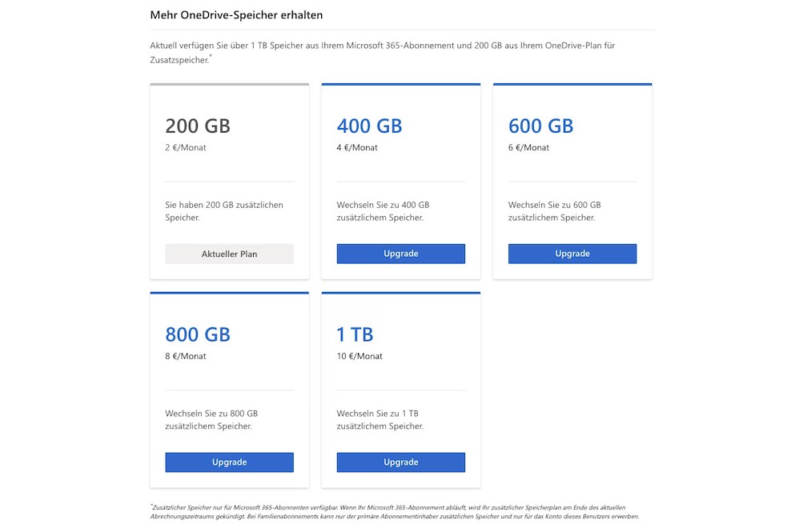The width and height of the screenshot is (803, 532).
Task: Select the 10 €/Monat price text
Action: 359,357
